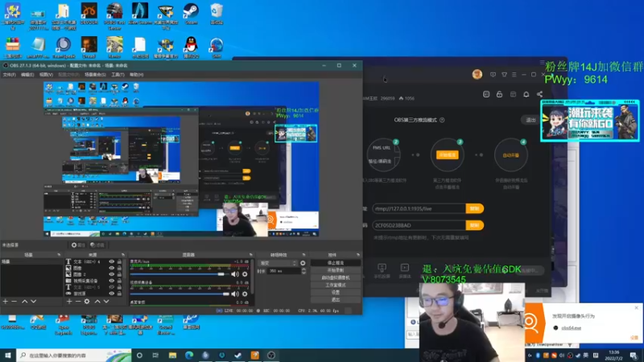Remove selected source with minus icon

coord(77,301)
